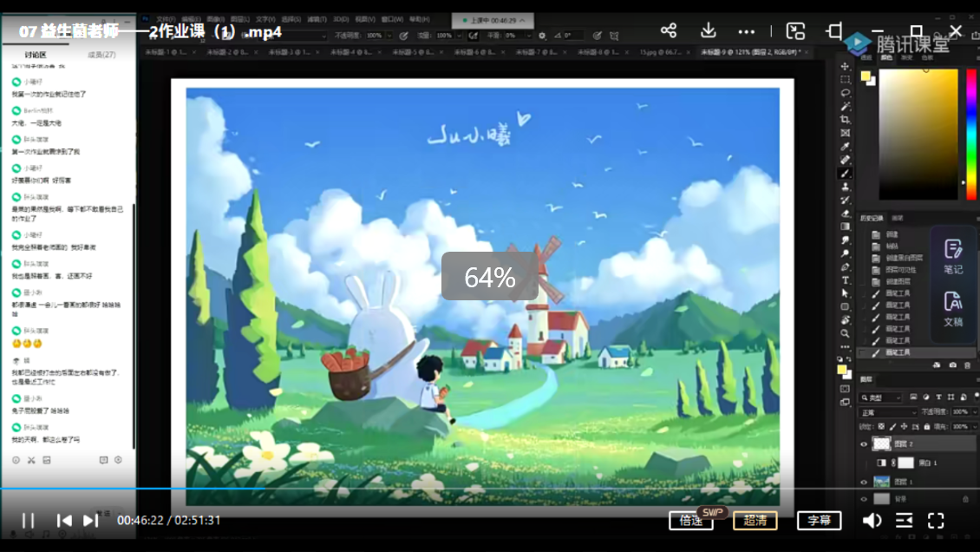Delete current history state with trash icon
The width and height of the screenshot is (980, 552).
pyautogui.click(x=968, y=365)
